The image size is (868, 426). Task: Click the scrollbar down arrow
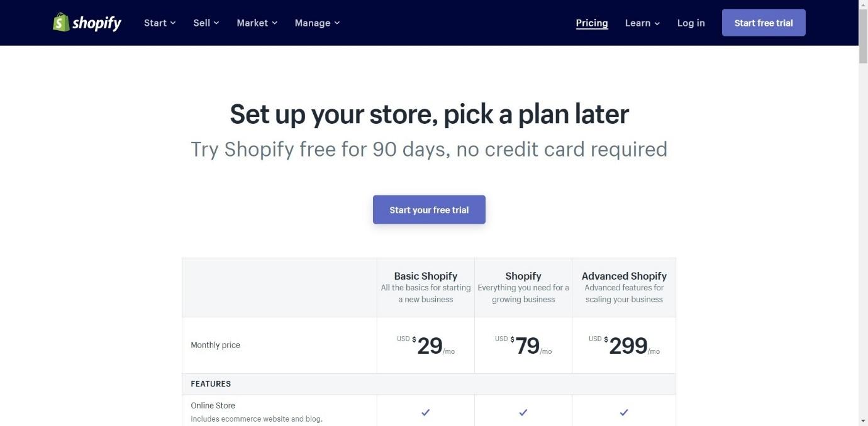(863, 420)
